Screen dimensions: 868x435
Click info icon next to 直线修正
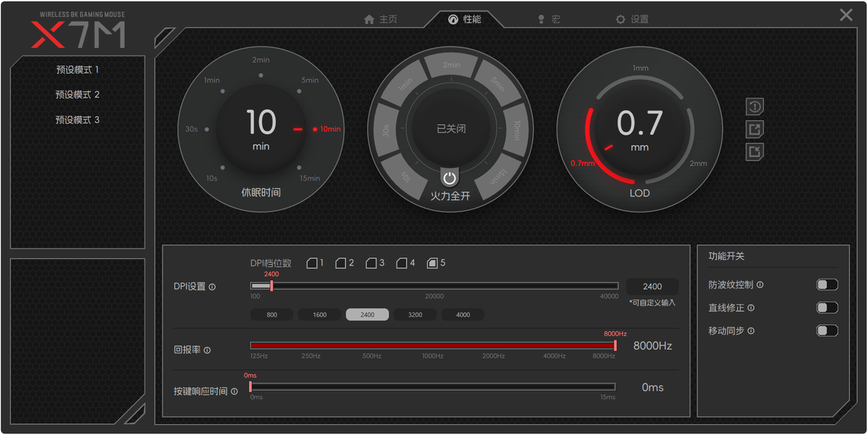click(751, 308)
